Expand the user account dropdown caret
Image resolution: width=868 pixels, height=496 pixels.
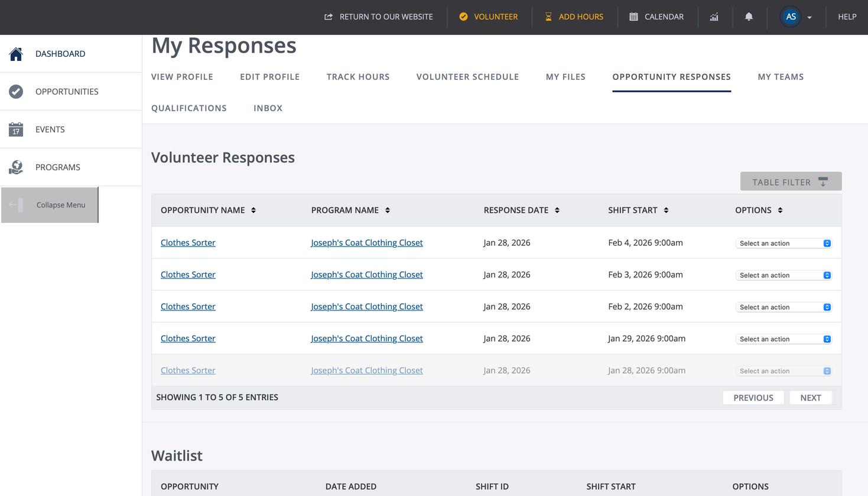810,18
